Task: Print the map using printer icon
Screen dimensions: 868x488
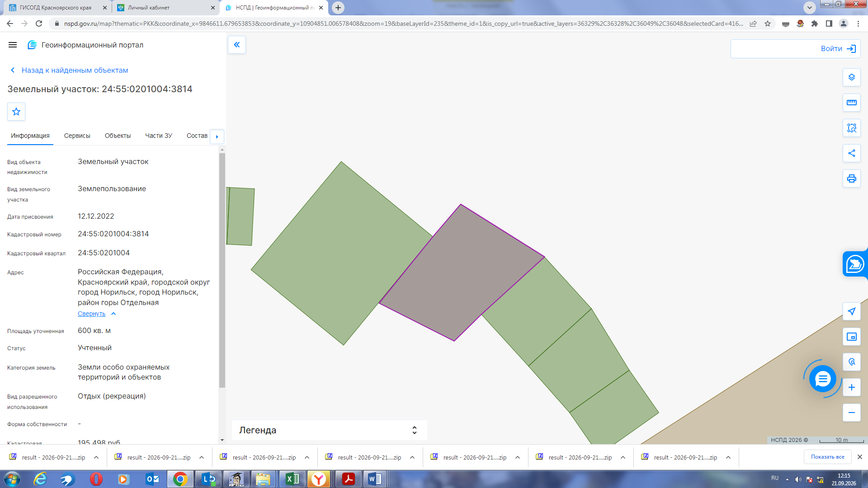Action: [x=851, y=178]
